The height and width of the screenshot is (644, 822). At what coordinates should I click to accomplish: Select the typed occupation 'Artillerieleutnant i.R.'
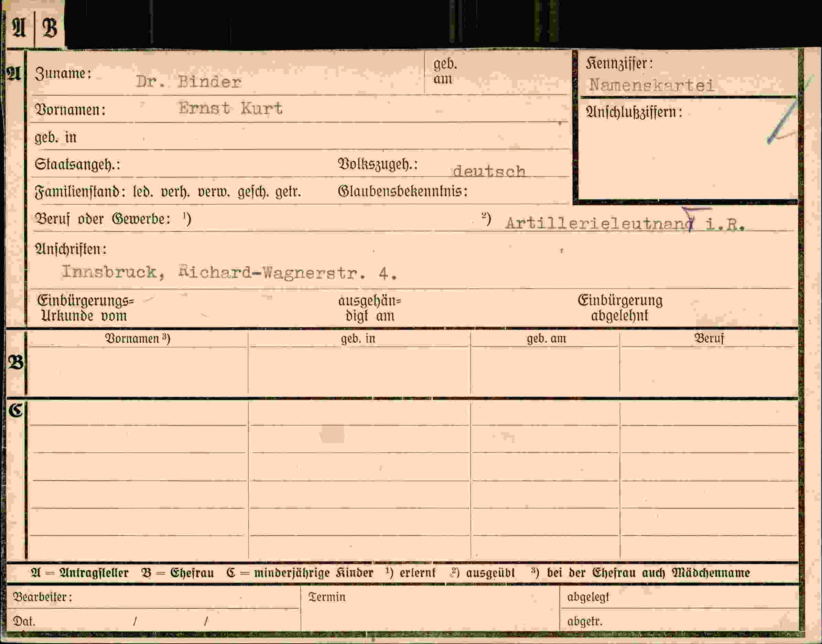tap(625, 224)
